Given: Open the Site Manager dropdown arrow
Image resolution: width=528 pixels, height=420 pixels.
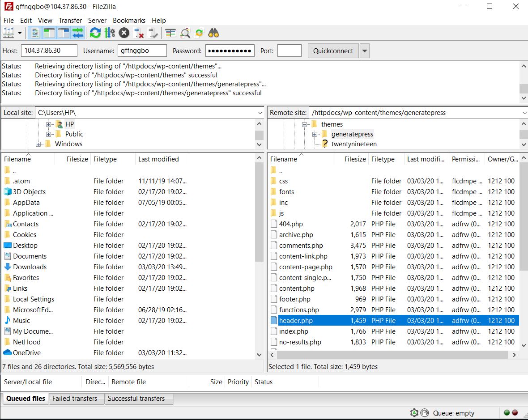Looking at the screenshot, I should (x=20, y=33).
